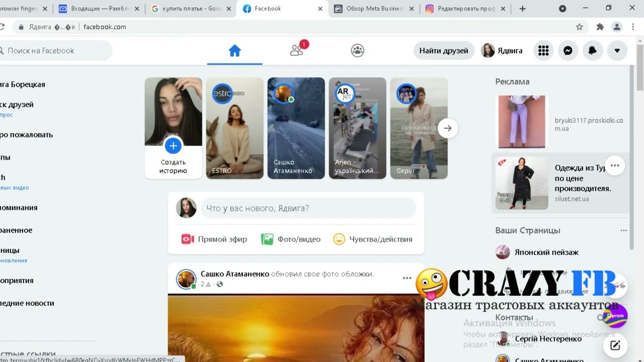This screenshot has height=362, width=644.
Task: Open the Facebook Home feed icon
Action: pos(234,50)
